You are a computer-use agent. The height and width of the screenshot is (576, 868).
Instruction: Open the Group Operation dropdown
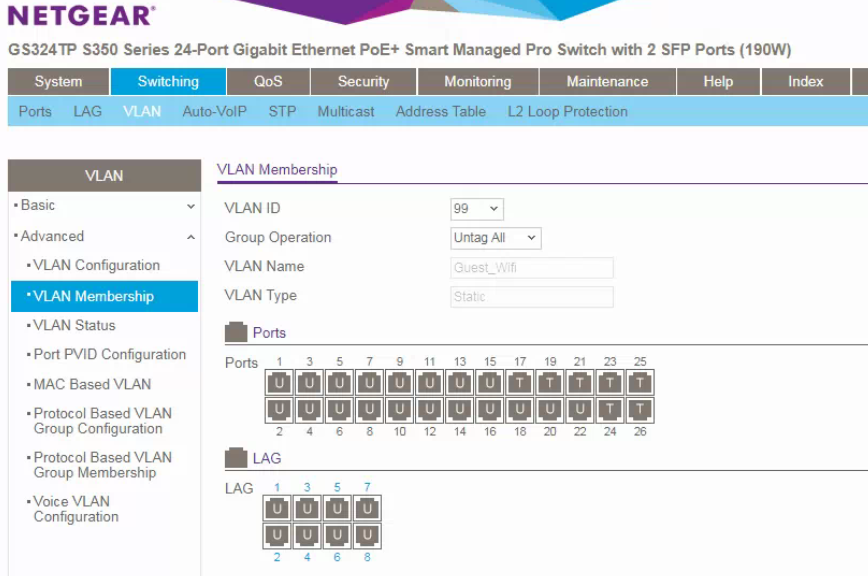[x=495, y=238]
